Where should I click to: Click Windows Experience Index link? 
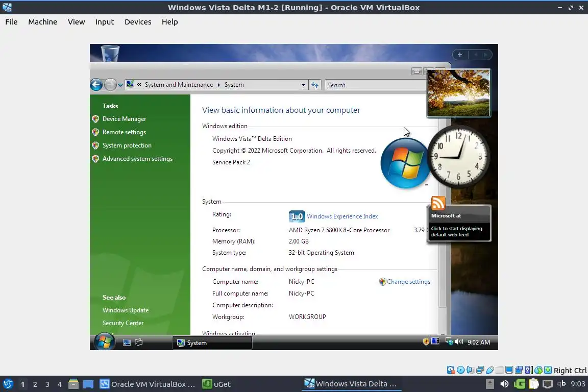coord(342,216)
